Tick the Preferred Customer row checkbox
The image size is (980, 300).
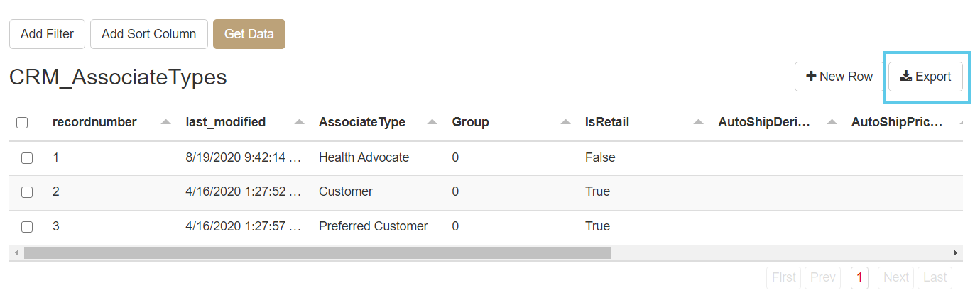pos(27,227)
